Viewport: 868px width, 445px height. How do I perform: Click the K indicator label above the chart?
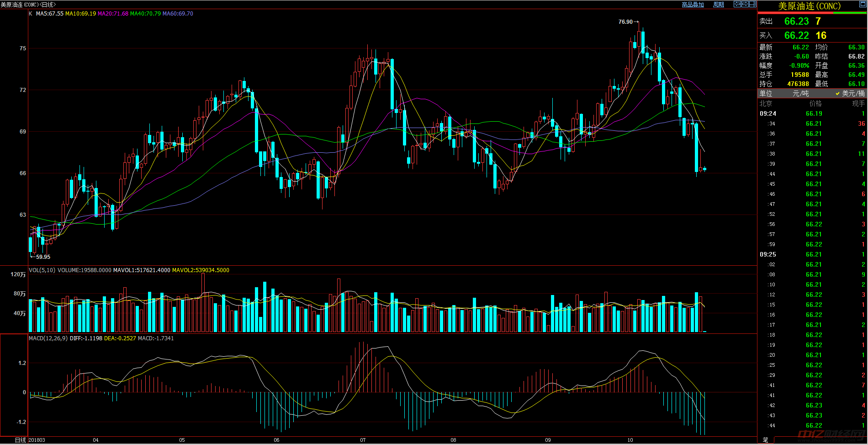coord(31,14)
